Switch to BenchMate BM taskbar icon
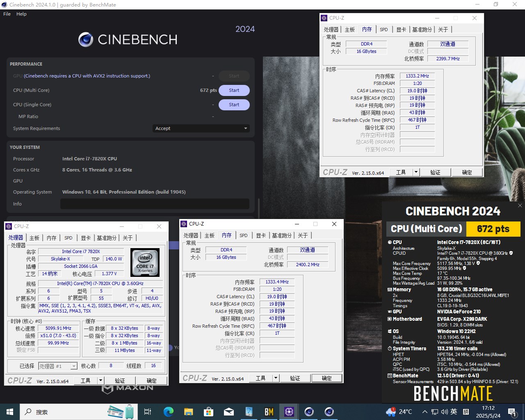The image size is (525, 420). point(269,412)
